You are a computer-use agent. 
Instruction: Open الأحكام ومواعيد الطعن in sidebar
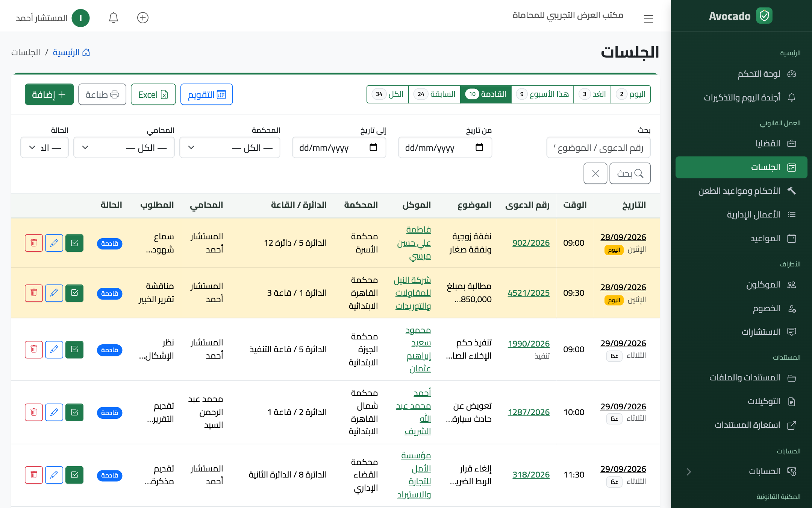[x=741, y=191]
